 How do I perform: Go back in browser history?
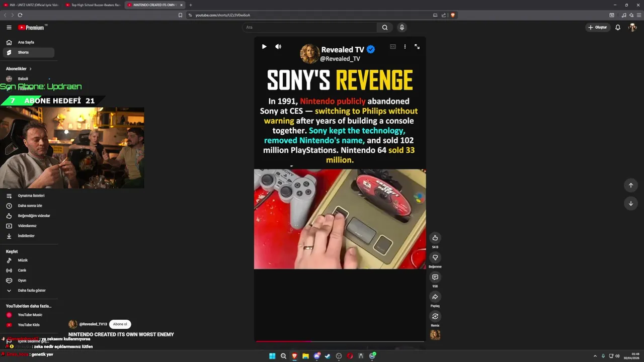[5, 15]
